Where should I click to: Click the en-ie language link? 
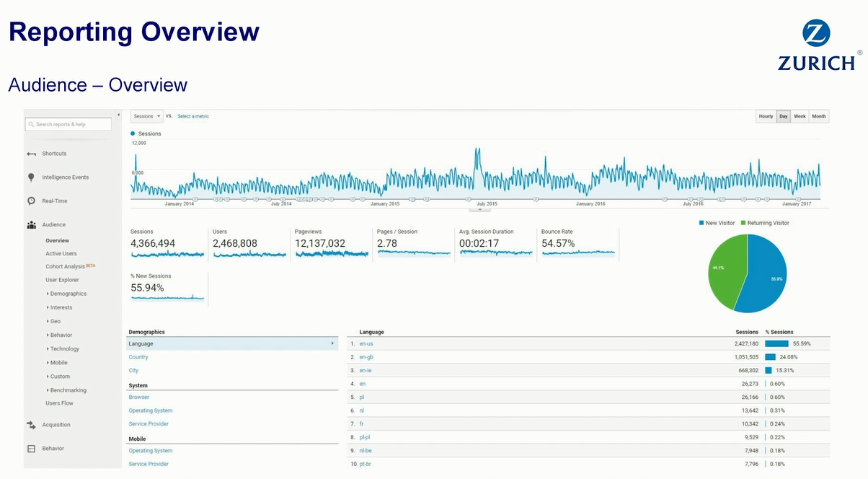(365, 370)
